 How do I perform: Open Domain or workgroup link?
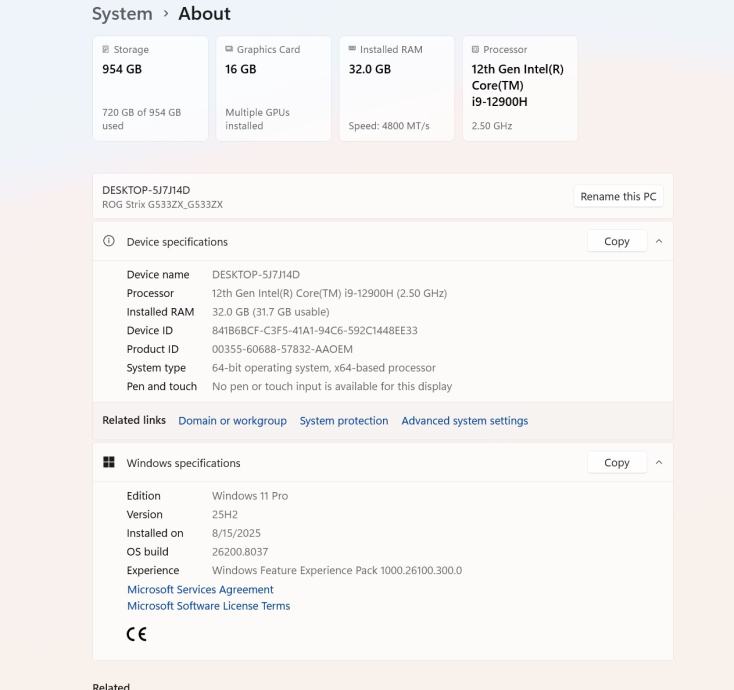point(232,421)
